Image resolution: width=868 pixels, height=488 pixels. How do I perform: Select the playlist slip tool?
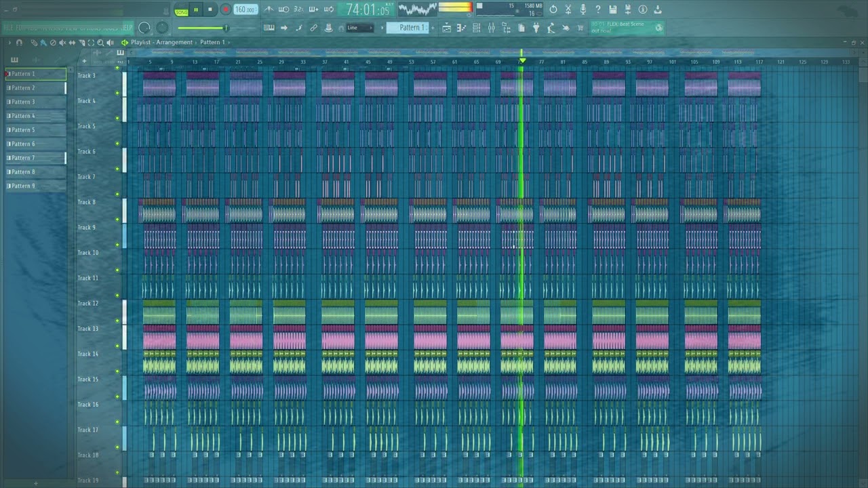coord(72,42)
